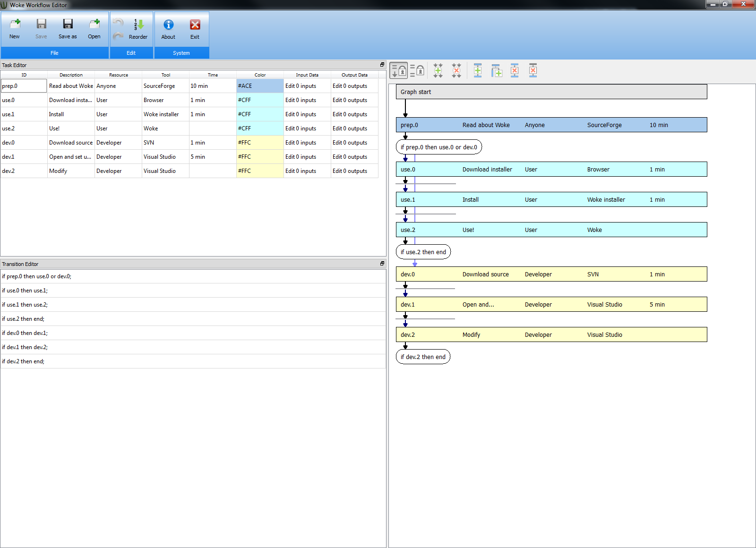Viewport: 756px width, 548px height.
Task: Click the red Exit icon
Action: 195,28
